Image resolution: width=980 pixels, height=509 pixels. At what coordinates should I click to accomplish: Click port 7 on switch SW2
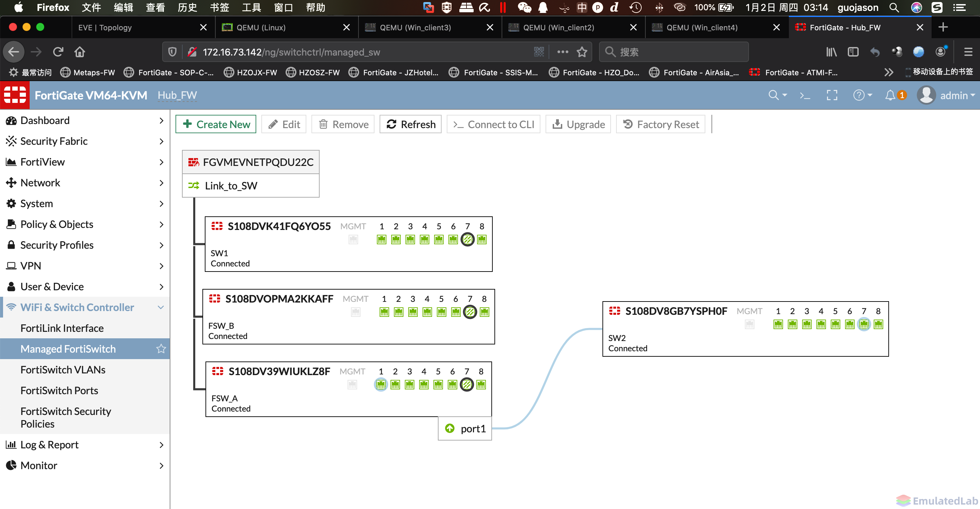(863, 324)
